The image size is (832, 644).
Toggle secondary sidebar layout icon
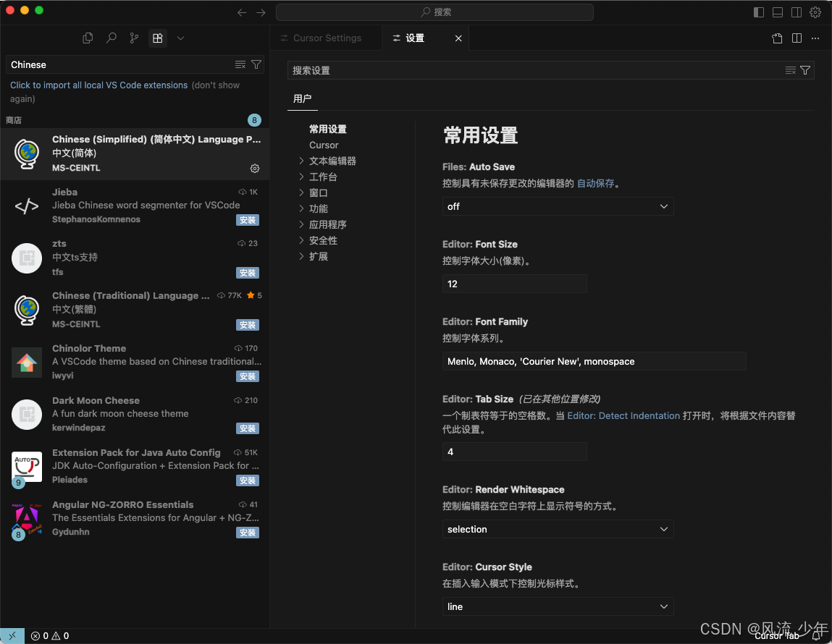tap(797, 12)
